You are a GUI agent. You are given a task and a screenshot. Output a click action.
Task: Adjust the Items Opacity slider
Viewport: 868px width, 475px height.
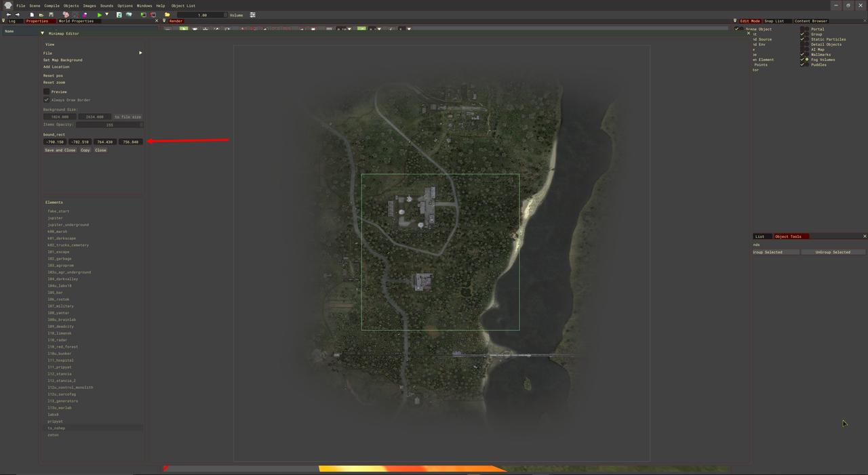pyautogui.click(x=109, y=125)
